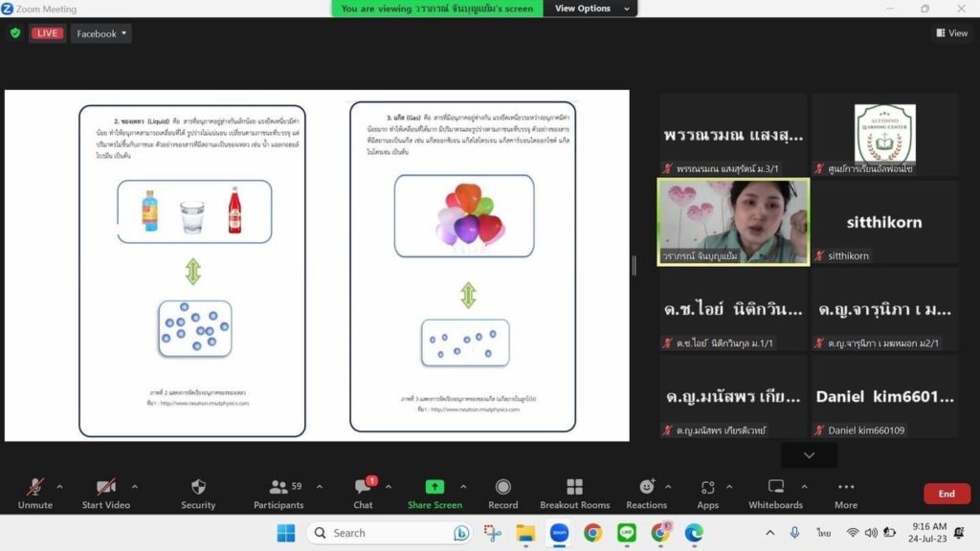980x551 pixels.
Task: Open the Reactions menu
Action: 646,488
